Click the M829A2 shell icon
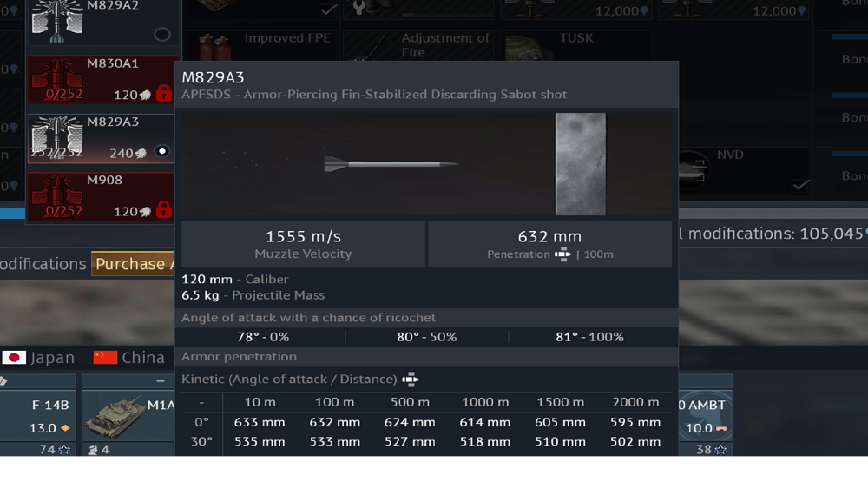The height and width of the screenshot is (495, 868). click(x=57, y=21)
